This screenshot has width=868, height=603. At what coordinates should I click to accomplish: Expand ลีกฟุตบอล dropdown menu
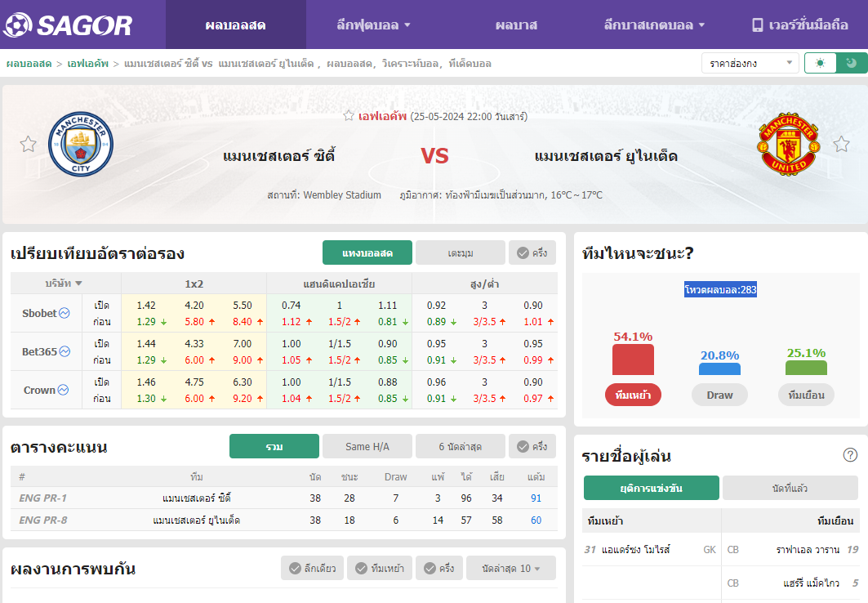pos(373,25)
